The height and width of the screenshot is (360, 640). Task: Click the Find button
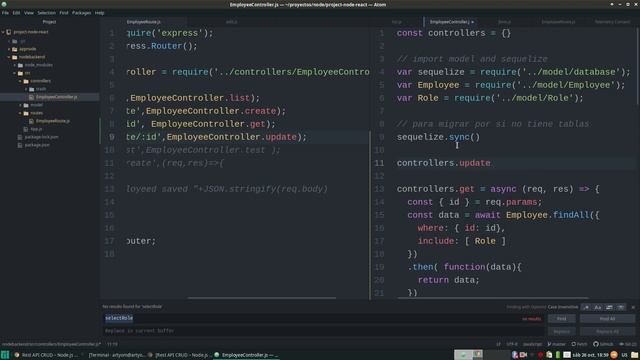pyautogui.click(x=562, y=319)
